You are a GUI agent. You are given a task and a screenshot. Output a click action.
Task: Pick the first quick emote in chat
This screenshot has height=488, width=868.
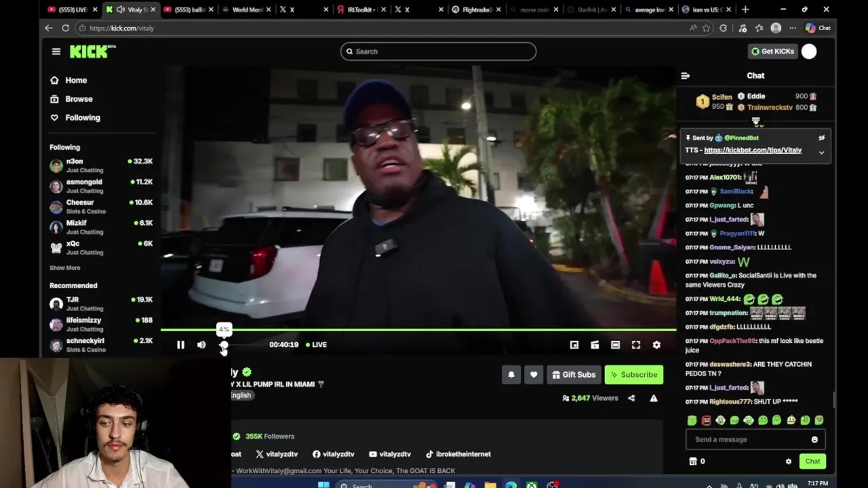pos(692,421)
